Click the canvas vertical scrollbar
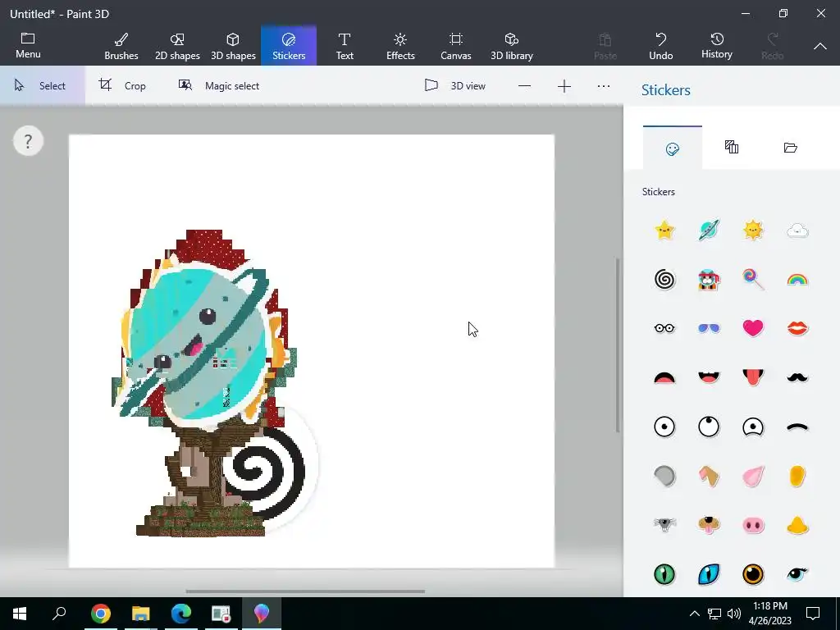 pyautogui.click(x=618, y=345)
